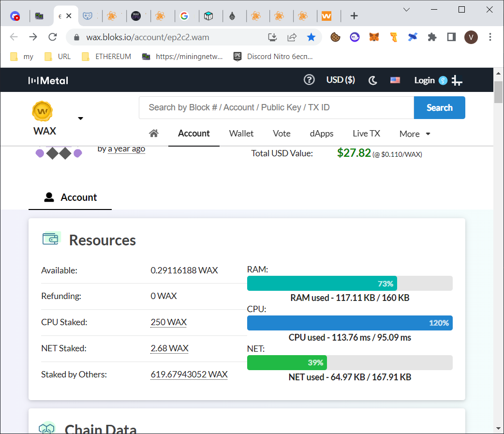This screenshot has height=434, width=504.
Task: Open the dApps nav item
Action: 322,134
